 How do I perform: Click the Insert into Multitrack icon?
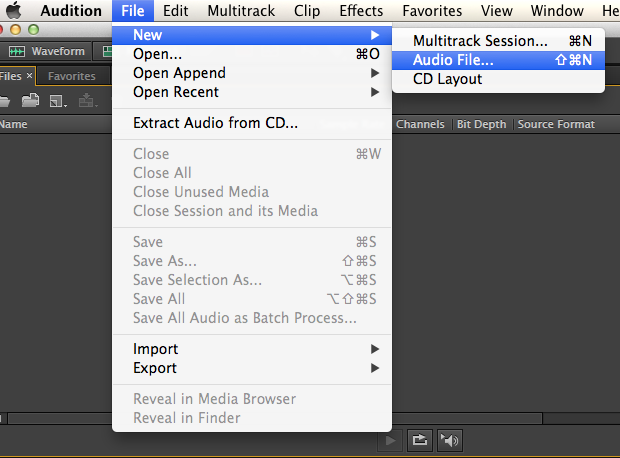[88, 100]
